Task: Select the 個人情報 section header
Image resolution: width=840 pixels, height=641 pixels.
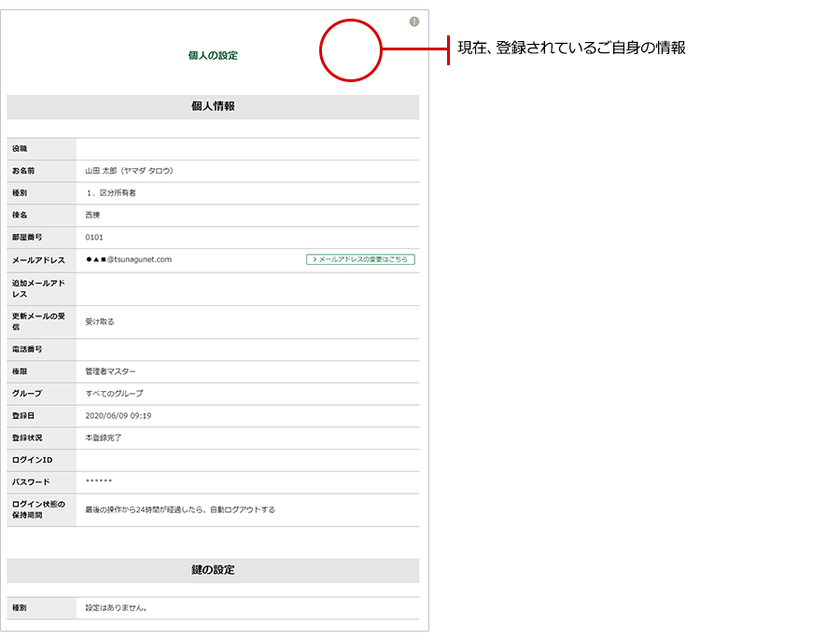Action: [213, 106]
